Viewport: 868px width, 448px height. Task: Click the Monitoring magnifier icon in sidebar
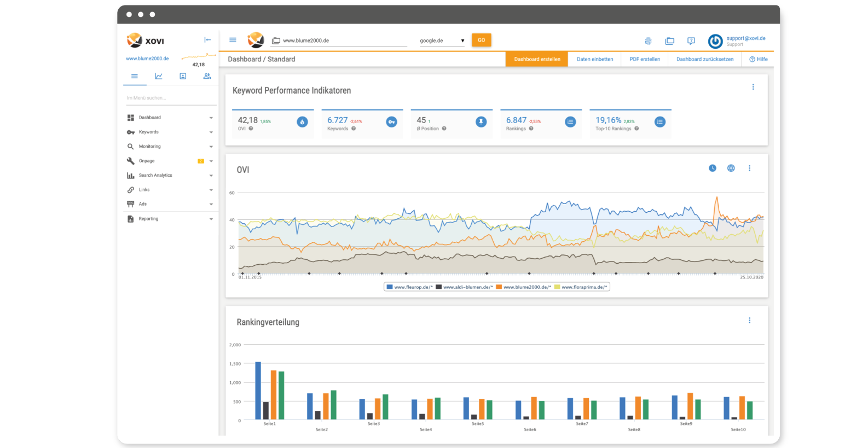coord(130,147)
